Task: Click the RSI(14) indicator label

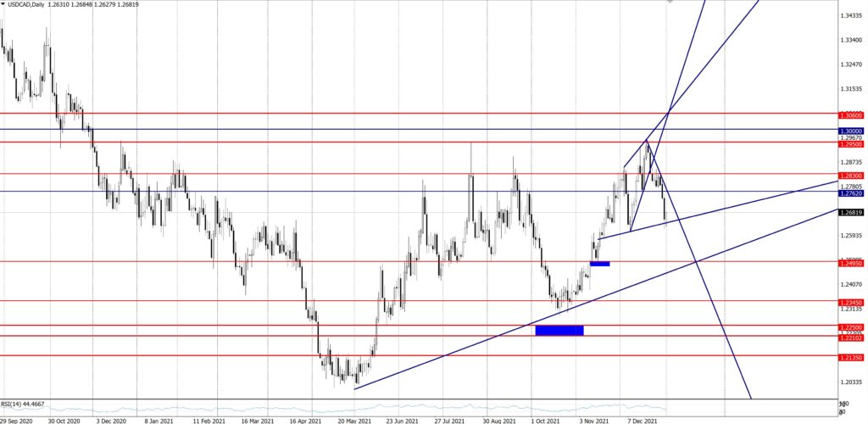Action: [x=23, y=404]
